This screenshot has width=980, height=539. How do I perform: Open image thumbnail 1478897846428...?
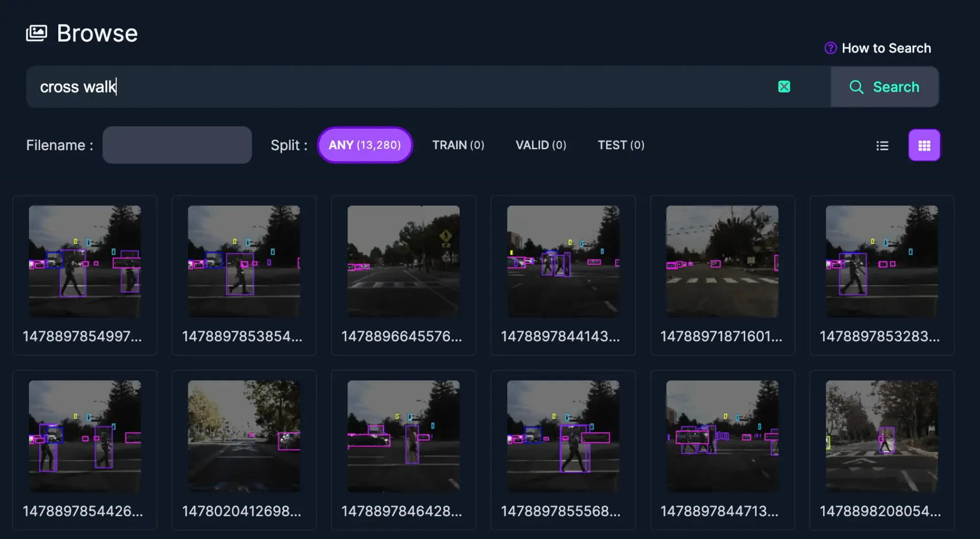click(x=403, y=436)
